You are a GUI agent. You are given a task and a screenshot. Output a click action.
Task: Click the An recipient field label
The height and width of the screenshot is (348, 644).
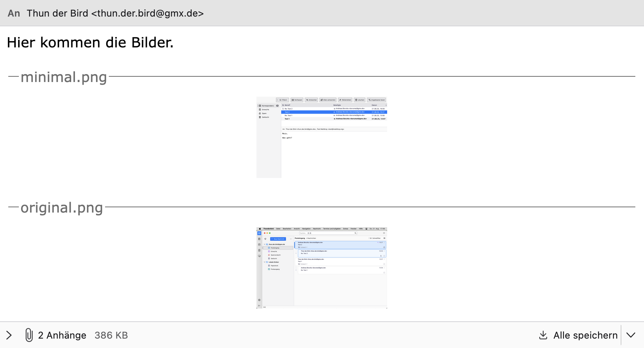click(14, 14)
